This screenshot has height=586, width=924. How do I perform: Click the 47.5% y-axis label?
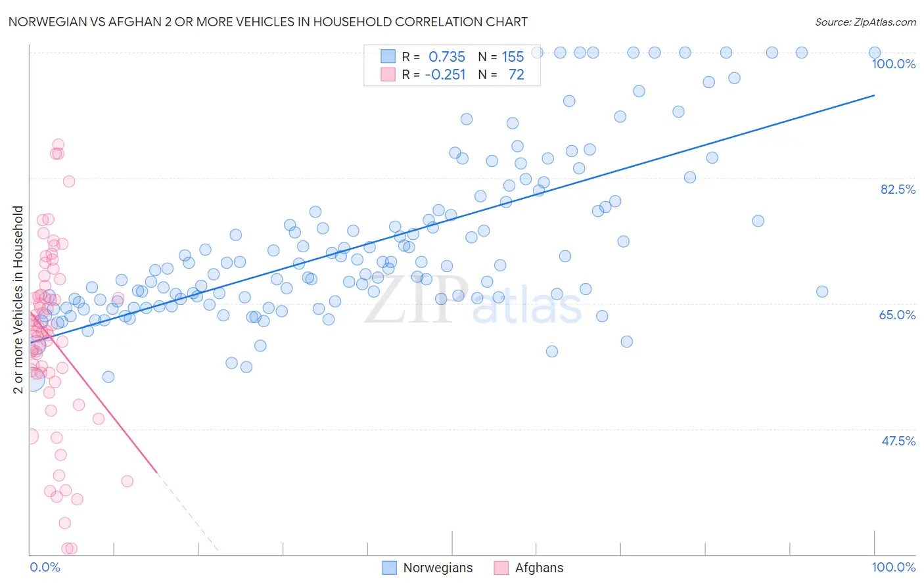point(898,441)
